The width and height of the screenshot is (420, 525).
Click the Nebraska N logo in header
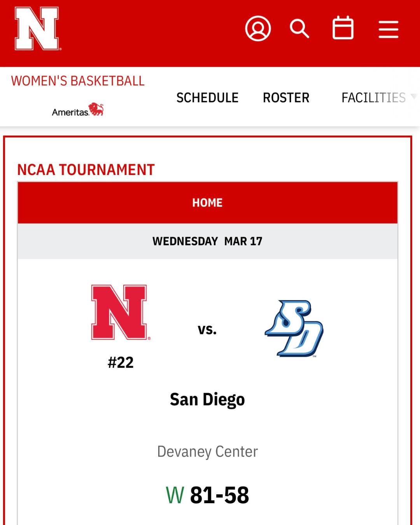pyautogui.click(x=37, y=29)
